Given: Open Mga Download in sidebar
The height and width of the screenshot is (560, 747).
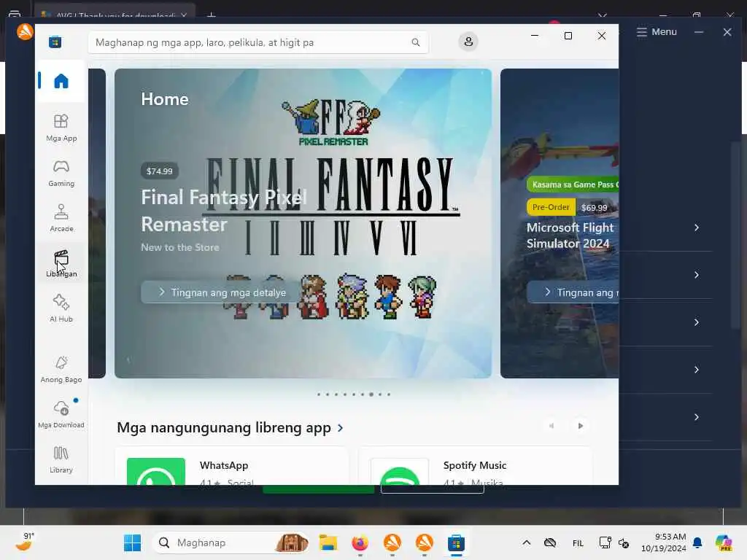Looking at the screenshot, I should pyautogui.click(x=61, y=414).
